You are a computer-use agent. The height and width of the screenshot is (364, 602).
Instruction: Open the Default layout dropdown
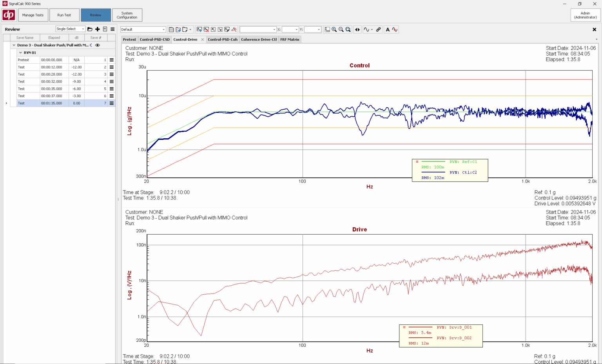click(143, 29)
